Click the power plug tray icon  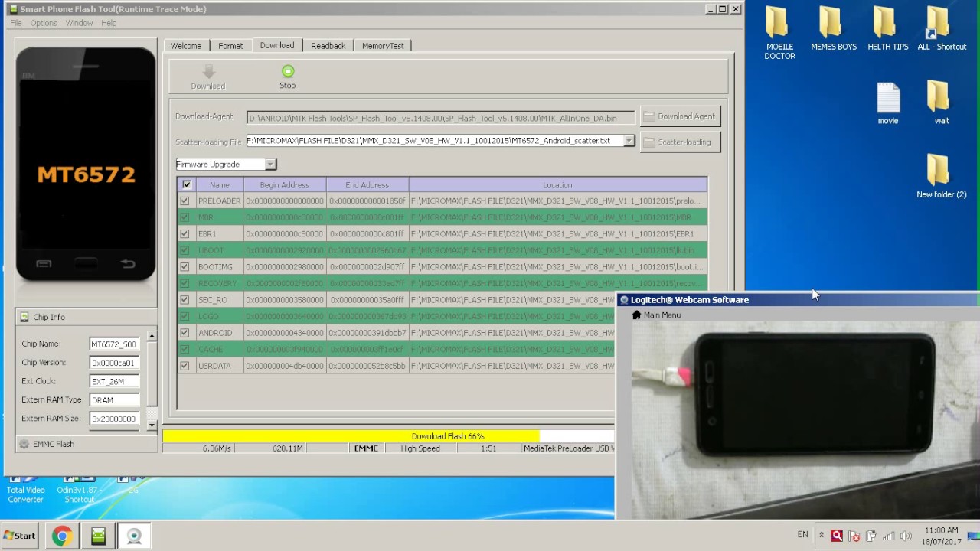pyautogui.click(x=871, y=536)
